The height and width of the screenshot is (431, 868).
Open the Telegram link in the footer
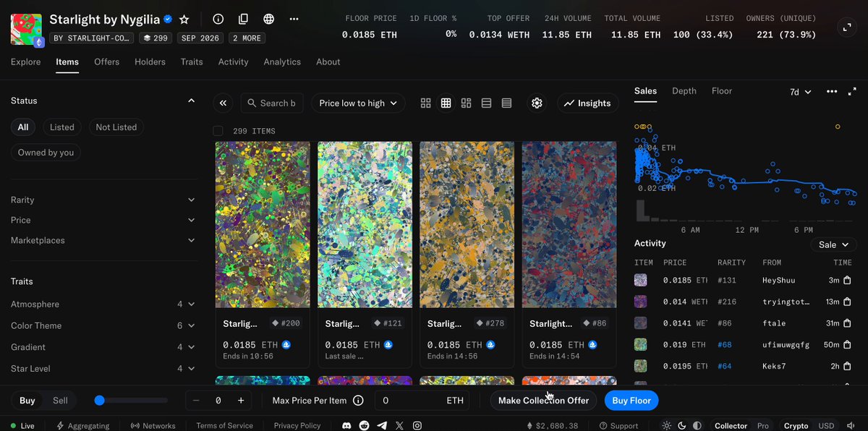click(382, 426)
